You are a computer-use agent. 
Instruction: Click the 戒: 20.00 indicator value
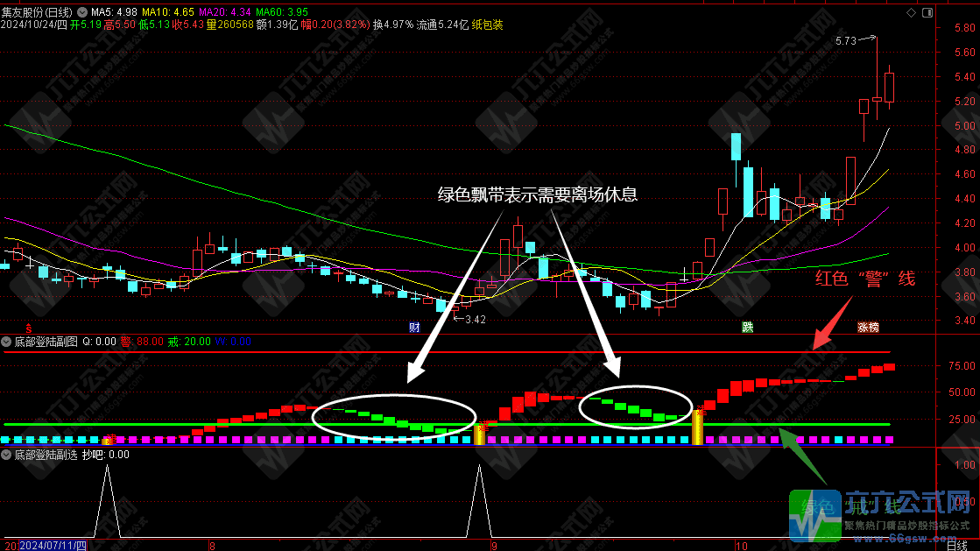(189, 342)
